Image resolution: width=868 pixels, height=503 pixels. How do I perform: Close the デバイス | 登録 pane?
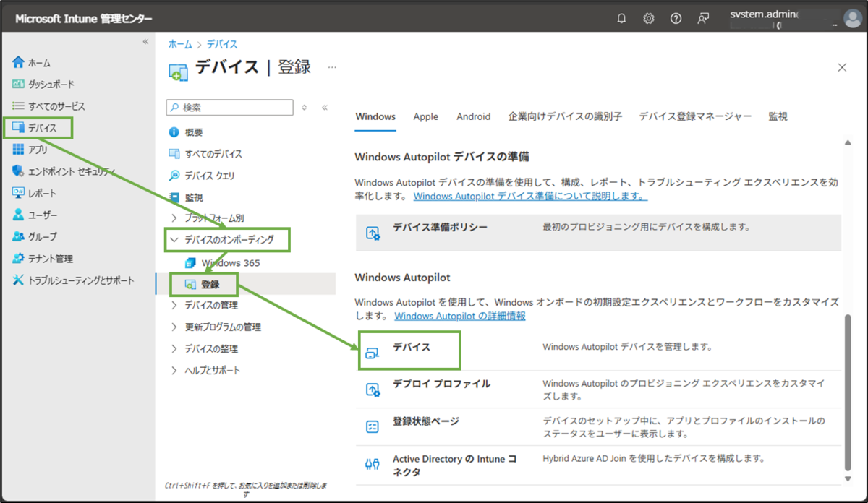tap(842, 67)
